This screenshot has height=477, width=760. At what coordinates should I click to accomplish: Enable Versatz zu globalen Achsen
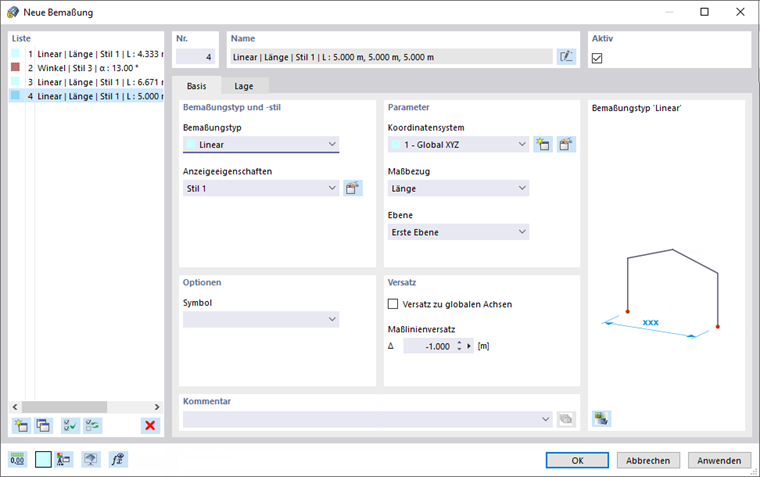(x=393, y=304)
